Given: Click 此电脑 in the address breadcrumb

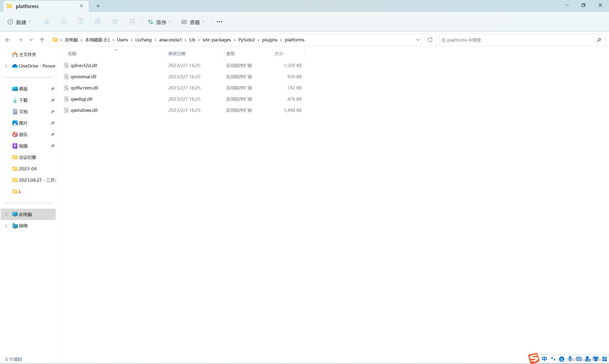Looking at the screenshot, I should (71, 40).
